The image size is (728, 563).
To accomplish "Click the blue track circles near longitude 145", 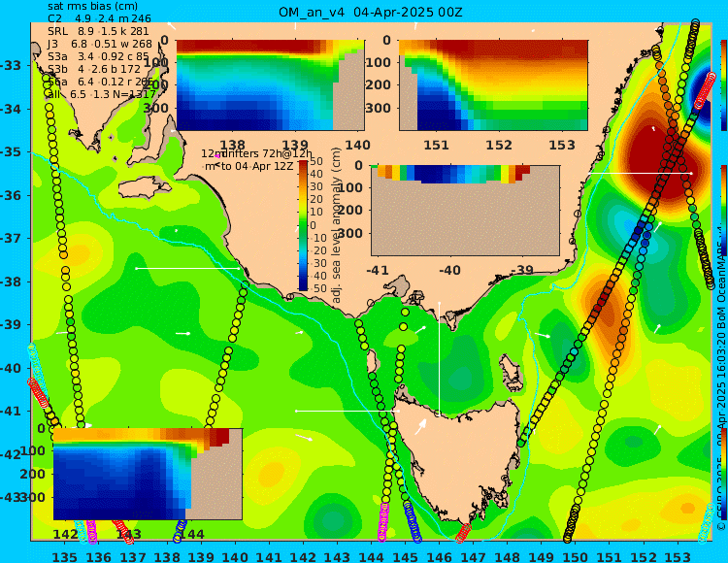I will click(x=413, y=522).
